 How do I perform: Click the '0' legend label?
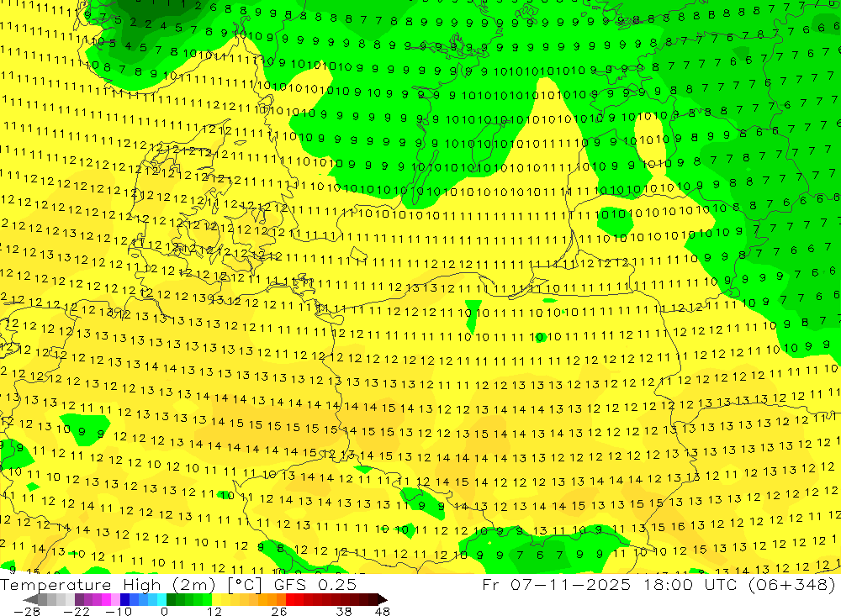tap(164, 611)
